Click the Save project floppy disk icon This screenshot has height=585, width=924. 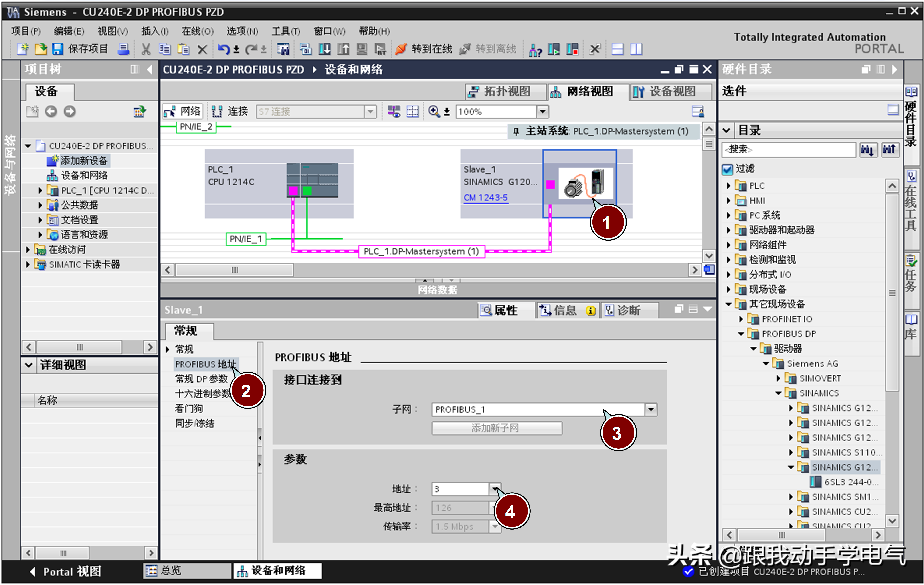(58, 49)
